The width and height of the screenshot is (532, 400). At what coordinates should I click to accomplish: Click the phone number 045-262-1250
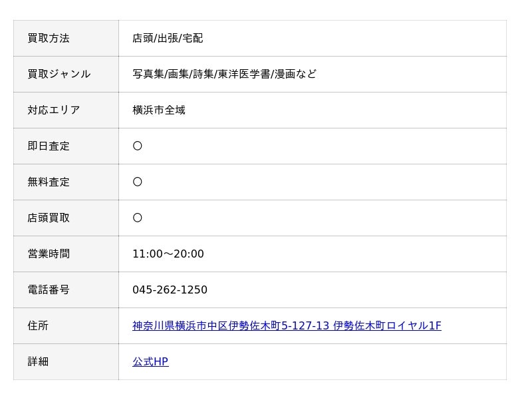170,290
